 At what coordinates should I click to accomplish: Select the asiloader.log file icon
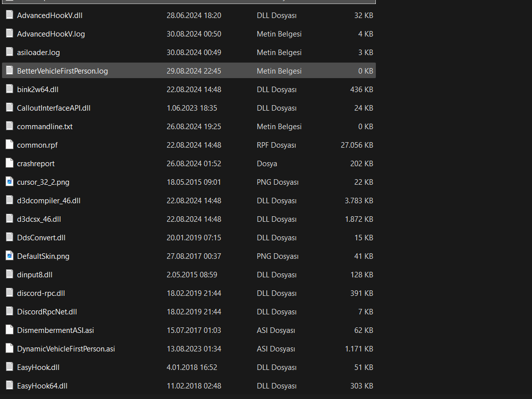[x=9, y=52]
